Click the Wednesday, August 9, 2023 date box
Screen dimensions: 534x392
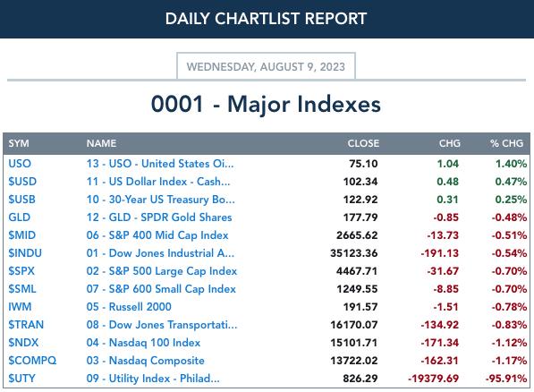[266, 66]
